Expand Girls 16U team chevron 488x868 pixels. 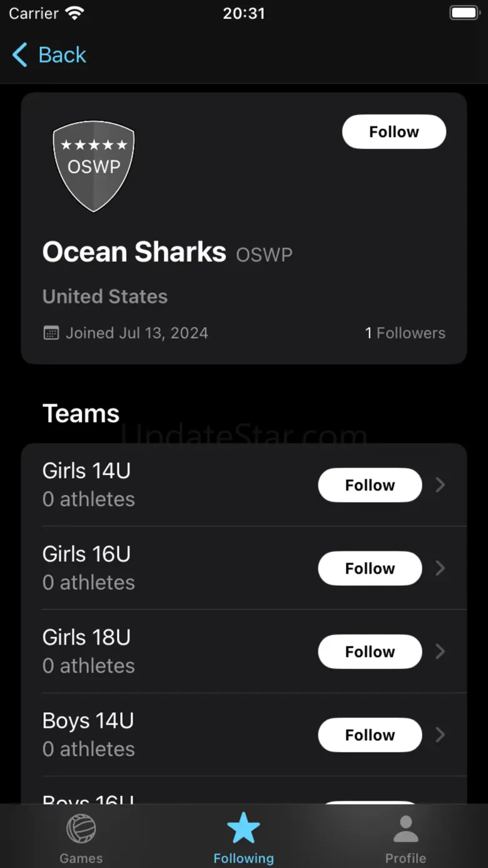(440, 568)
